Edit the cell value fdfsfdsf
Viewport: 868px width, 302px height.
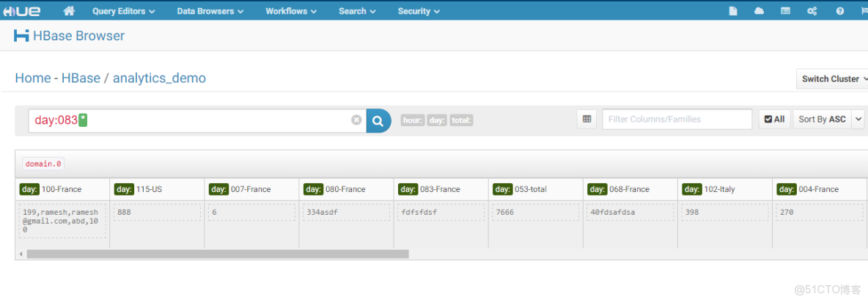pyautogui.click(x=441, y=213)
